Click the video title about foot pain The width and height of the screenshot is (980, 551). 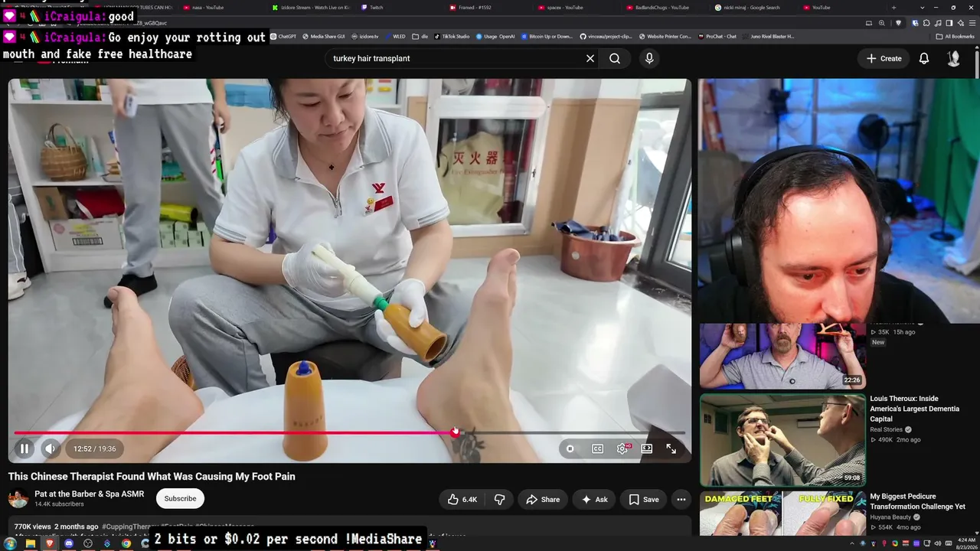click(x=152, y=476)
